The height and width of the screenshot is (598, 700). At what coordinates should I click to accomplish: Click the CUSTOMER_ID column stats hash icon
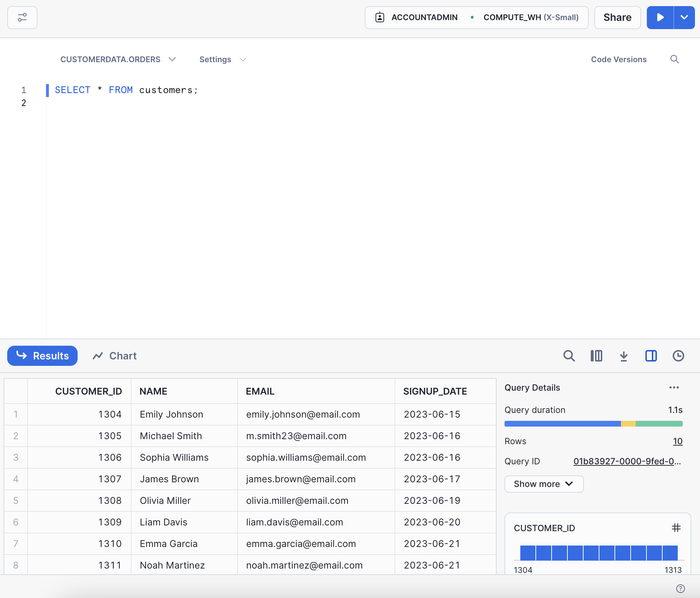(x=676, y=528)
